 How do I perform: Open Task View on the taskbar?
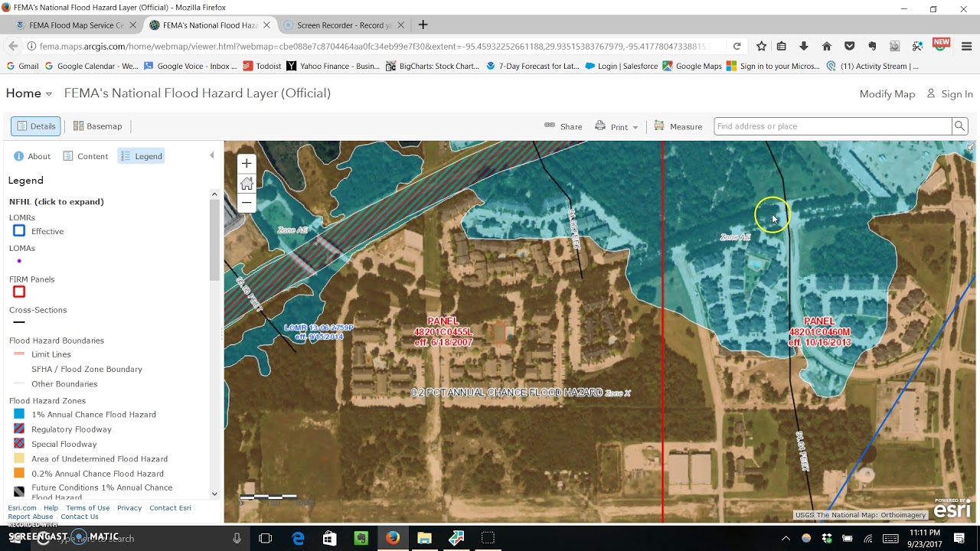tap(266, 538)
